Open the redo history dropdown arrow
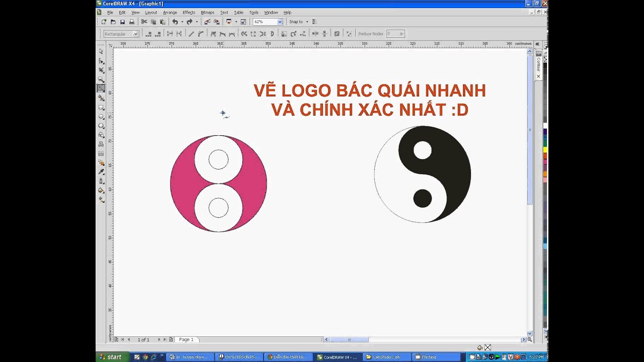This screenshot has width=644, height=362. pos(197,22)
